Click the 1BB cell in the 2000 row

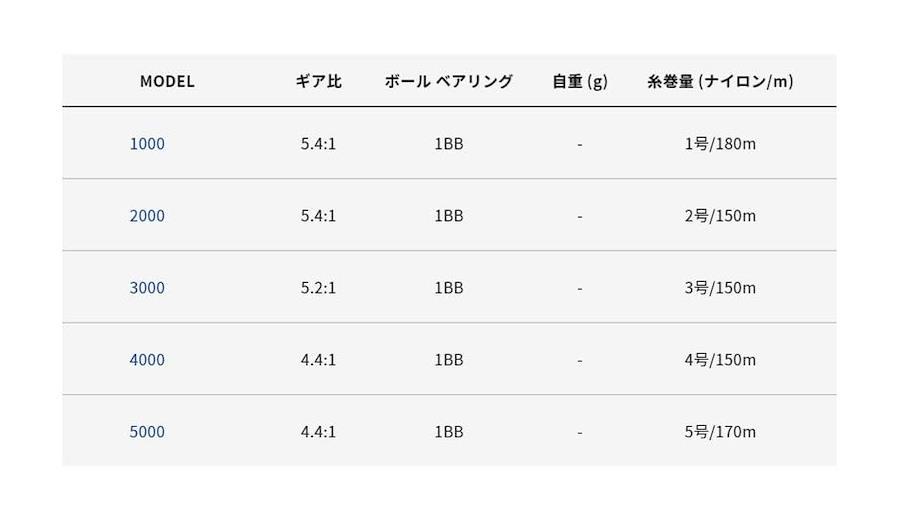click(448, 216)
